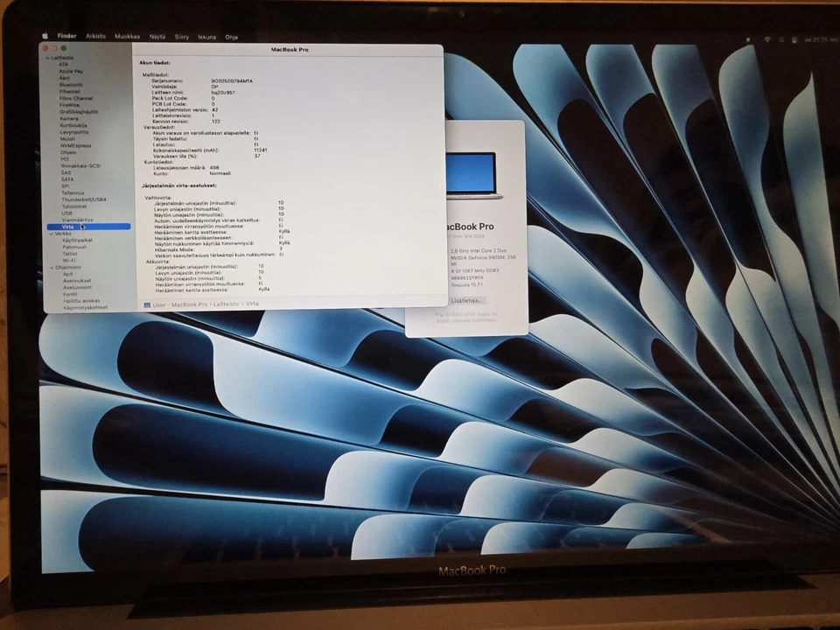Click the battery icon in the menu bar
Viewport: 840px width, 630px height.
tap(748, 39)
